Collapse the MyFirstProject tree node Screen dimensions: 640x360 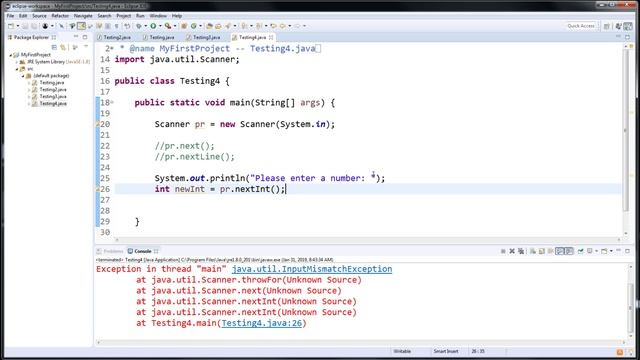click(11, 55)
